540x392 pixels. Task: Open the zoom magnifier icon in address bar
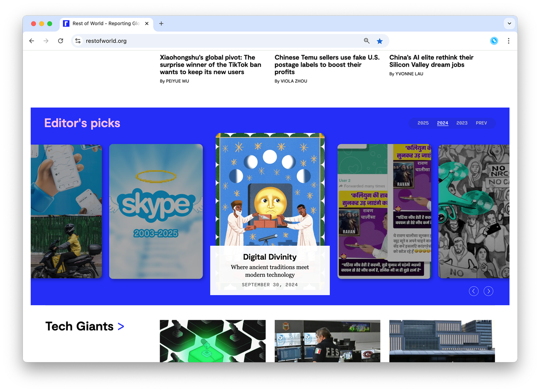click(x=366, y=41)
